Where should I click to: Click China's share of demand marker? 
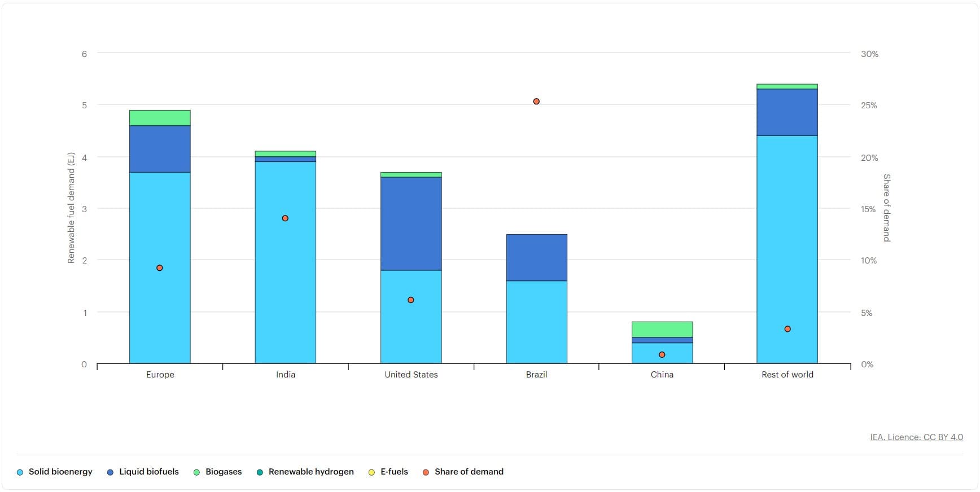click(662, 355)
